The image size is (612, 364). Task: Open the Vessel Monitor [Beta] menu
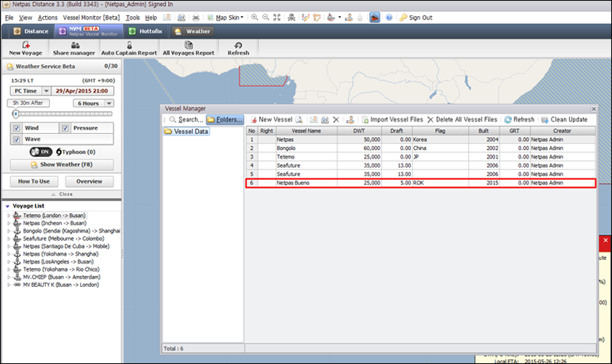point(91,17)
